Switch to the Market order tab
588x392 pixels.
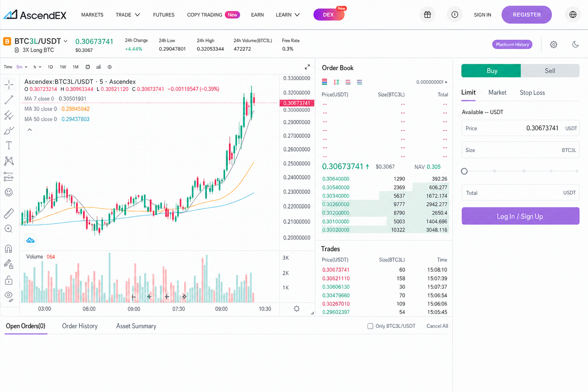tap(497, 93)
